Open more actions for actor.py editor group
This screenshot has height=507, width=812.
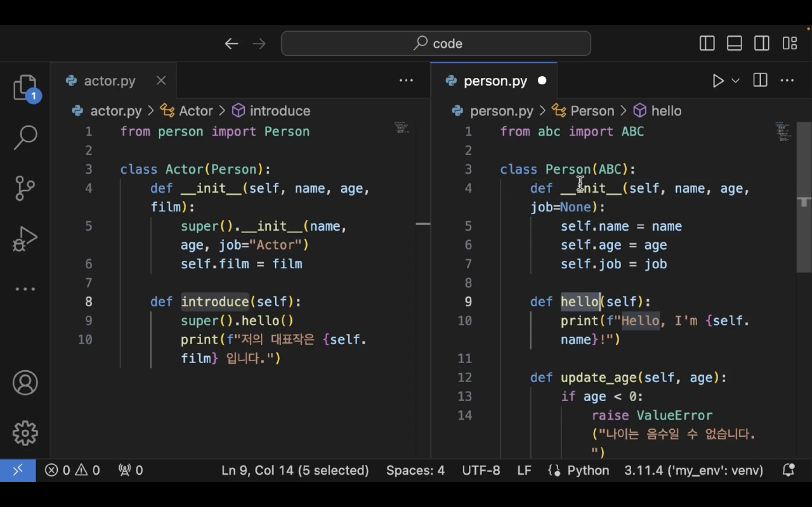[x=406, y=80]
